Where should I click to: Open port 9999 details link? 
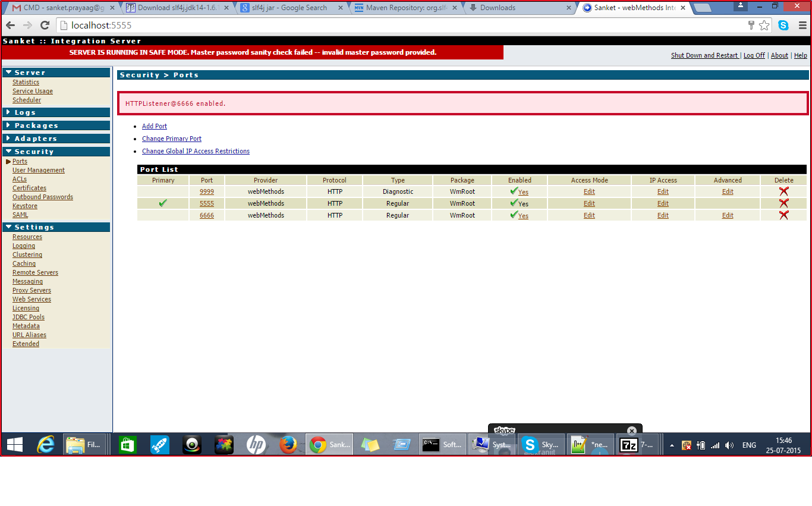click(207, 191)
